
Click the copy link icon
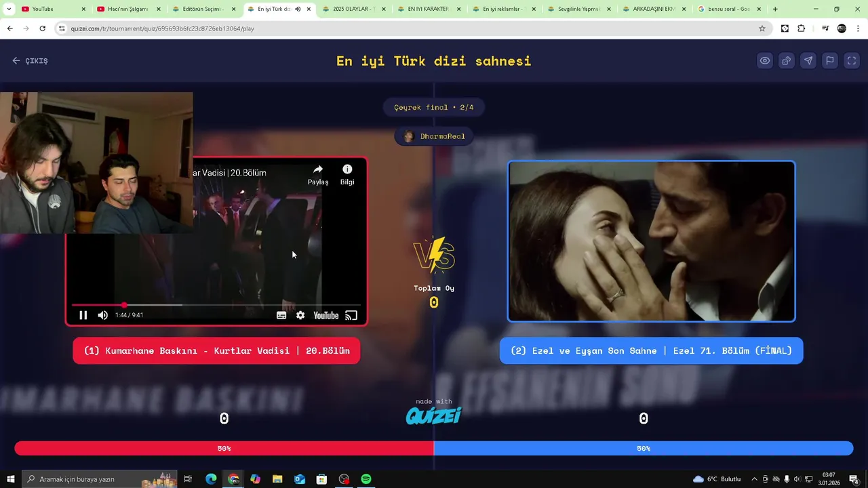coord(787,61)
